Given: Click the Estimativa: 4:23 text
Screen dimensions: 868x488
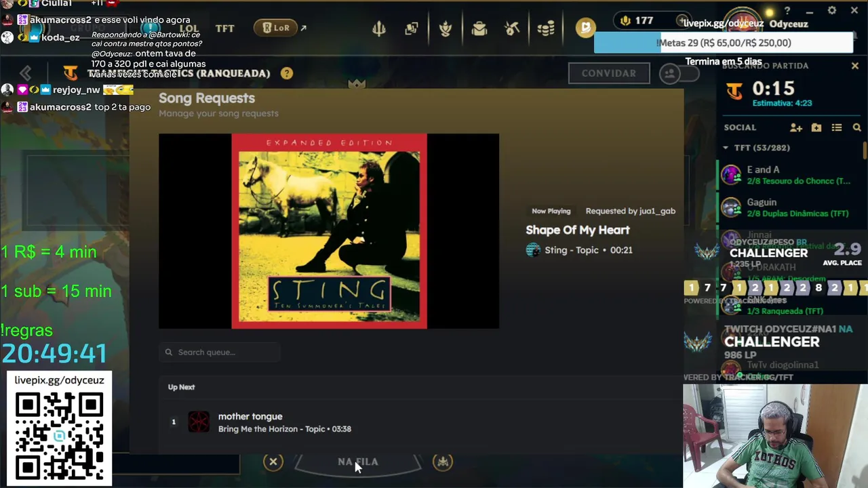Looking at the screenshot, I should (782, 103).
